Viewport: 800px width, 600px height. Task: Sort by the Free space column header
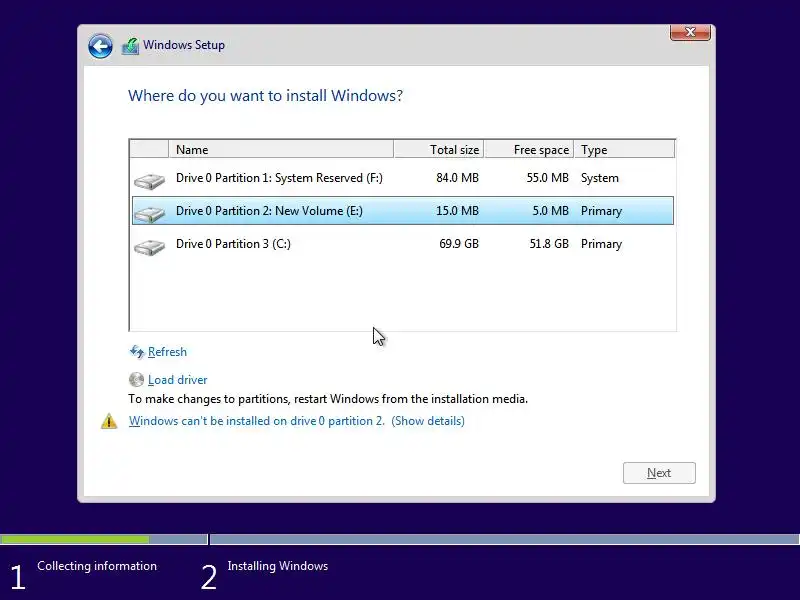[529, 149]
